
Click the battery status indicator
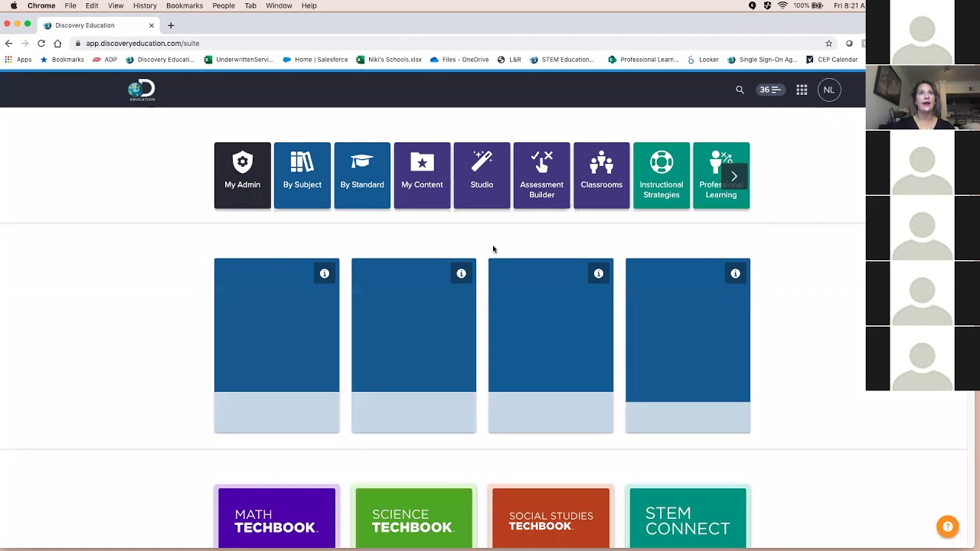point(809,5)
